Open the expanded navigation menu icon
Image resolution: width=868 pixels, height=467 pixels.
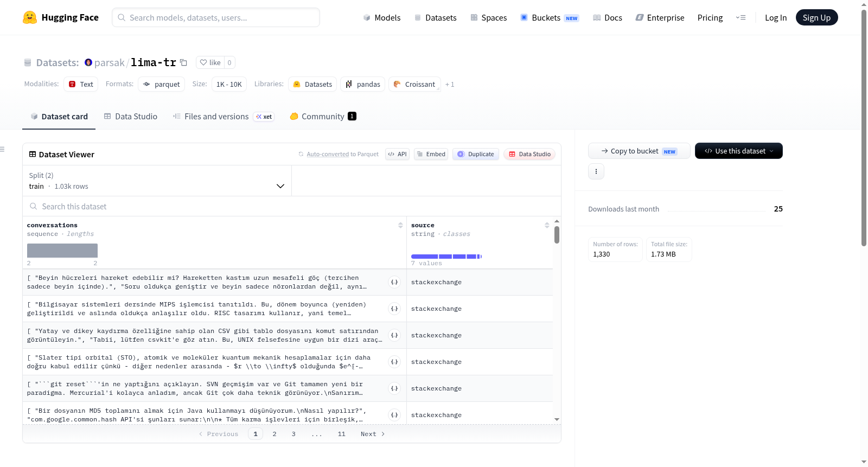[x=741, y=17]
